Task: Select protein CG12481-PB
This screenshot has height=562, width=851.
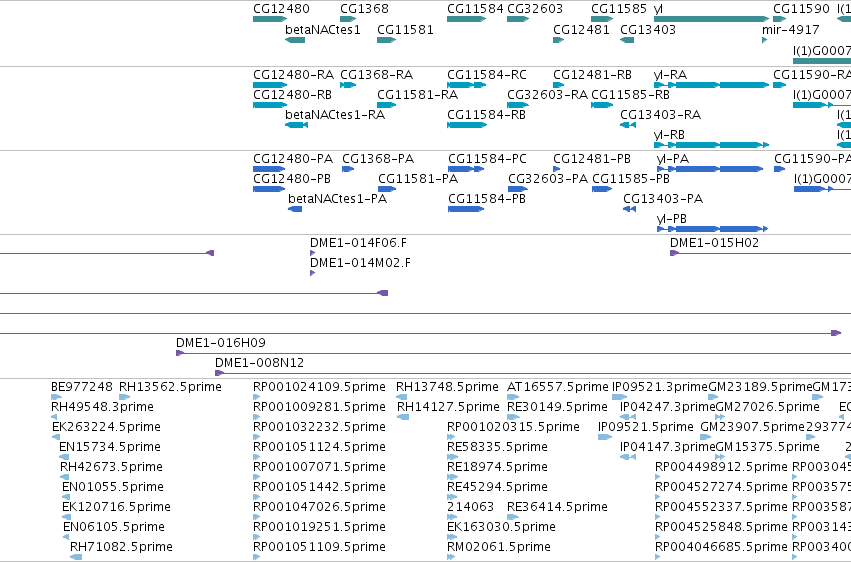Action: pos(557,169)
